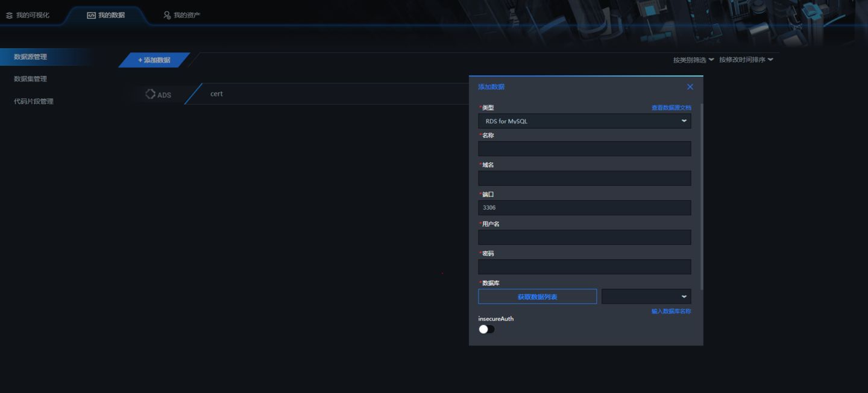Click the 添加数据 dialog title
This screenshot has height=393, width=868.
click(x=491, y=87)
